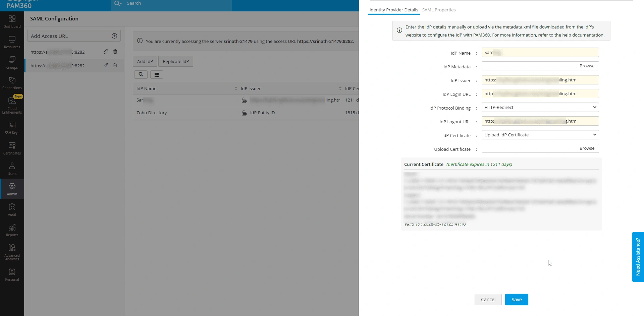The image size is (644, 316).
Task: Open the Need Assistance side panel
Action: pos(638,257)
